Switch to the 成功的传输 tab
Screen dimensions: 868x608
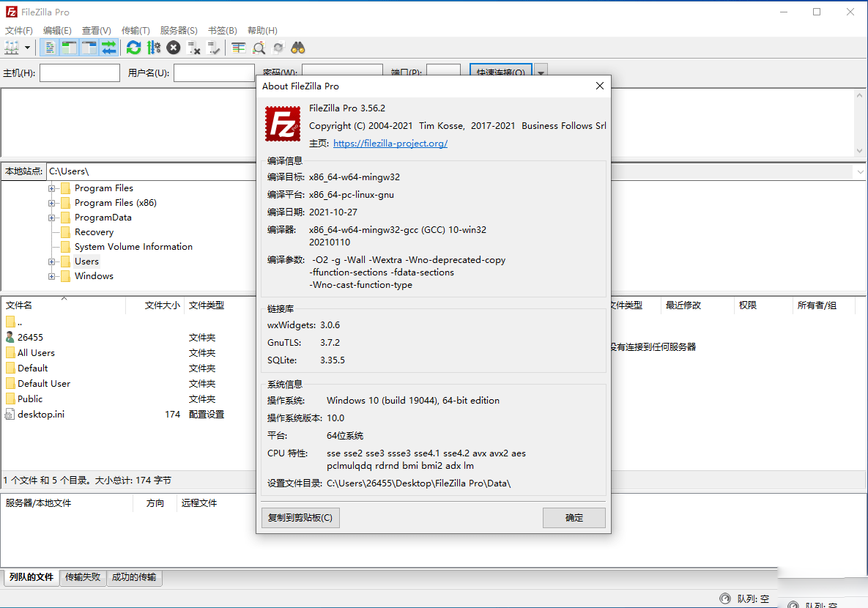134,577
